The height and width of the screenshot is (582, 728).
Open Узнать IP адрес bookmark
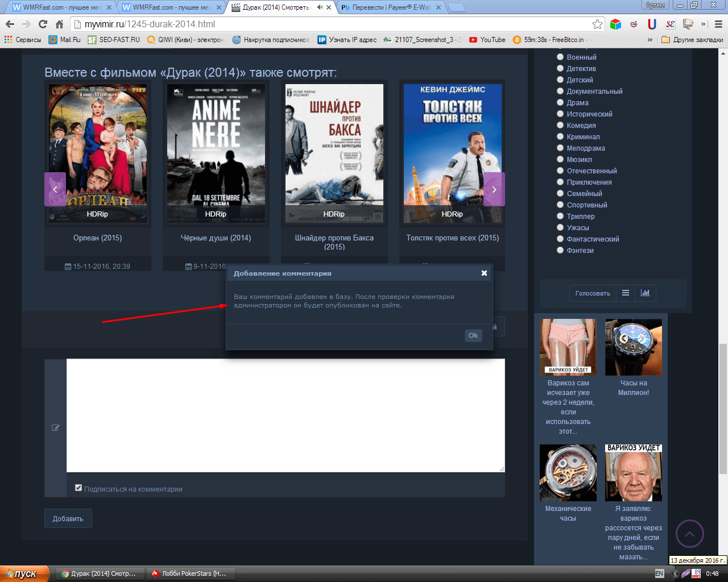point(347,40)
